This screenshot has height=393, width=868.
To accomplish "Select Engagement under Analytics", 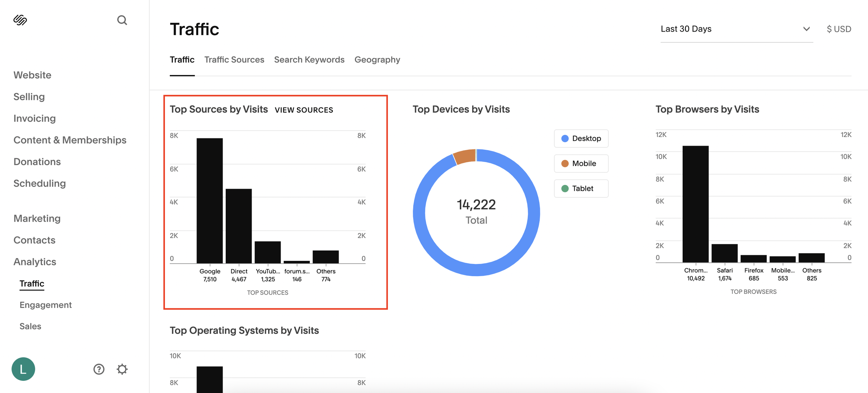I will (x=45, y=305).
